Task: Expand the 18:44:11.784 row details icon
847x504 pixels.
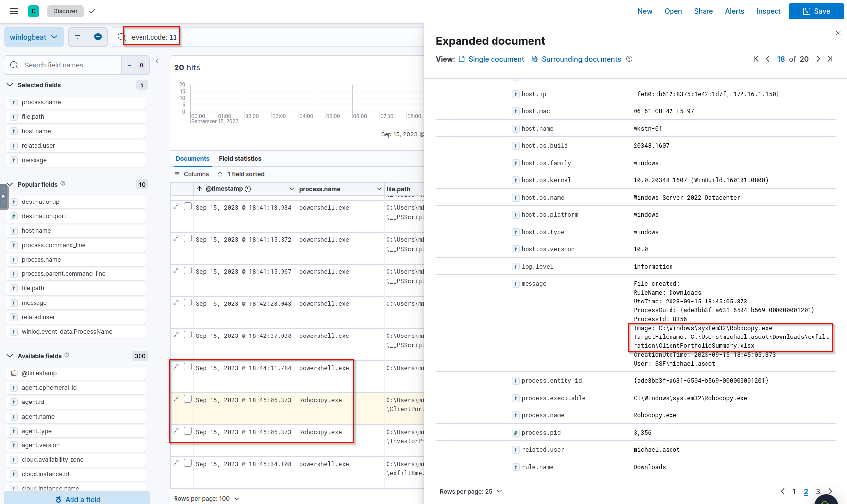Action: (x=176, y=367)
